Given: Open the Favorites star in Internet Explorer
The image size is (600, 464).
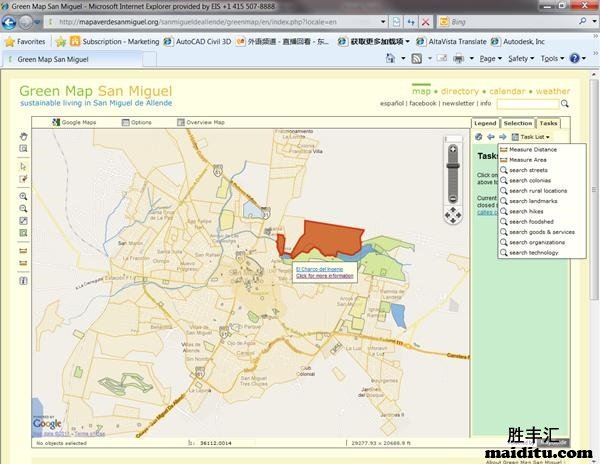Looking at the screenshot, I should pyautogui.click(x=24, y=42).
